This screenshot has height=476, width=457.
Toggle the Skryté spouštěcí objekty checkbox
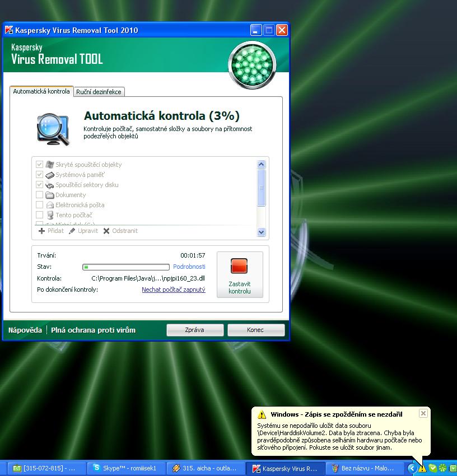coord(40,165)
